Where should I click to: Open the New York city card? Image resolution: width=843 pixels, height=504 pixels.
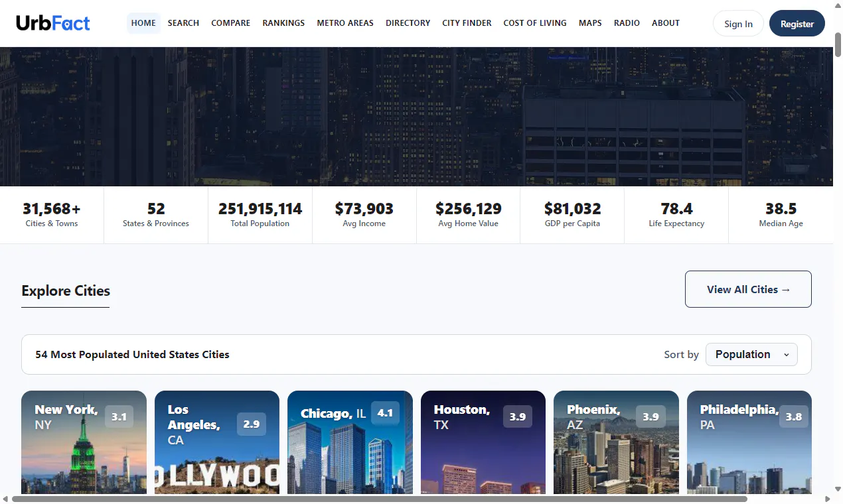(84, 442)
